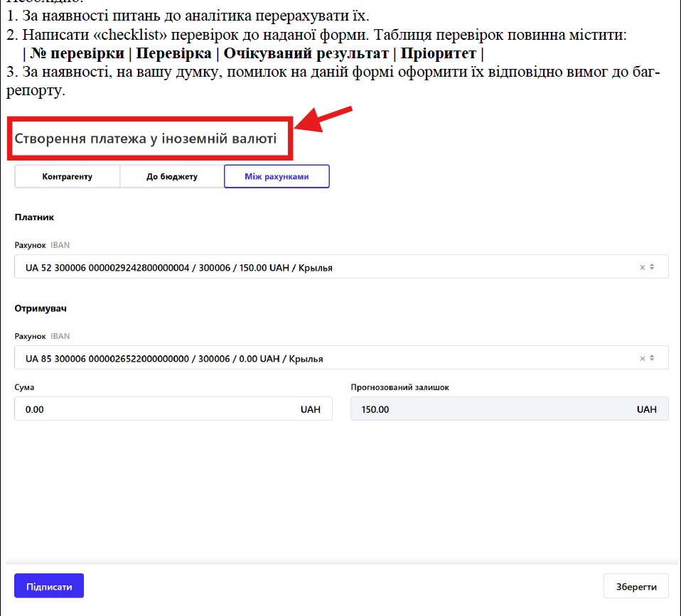Click the Прогнозований залишок field
The height and width of the screenshot is (616, 681).
(510, 409)
